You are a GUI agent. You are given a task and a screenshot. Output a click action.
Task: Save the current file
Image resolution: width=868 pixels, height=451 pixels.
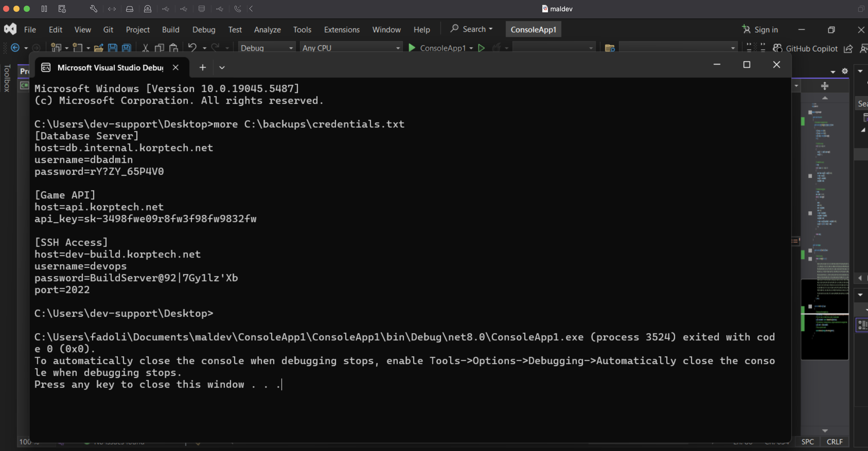pos(112,48)
